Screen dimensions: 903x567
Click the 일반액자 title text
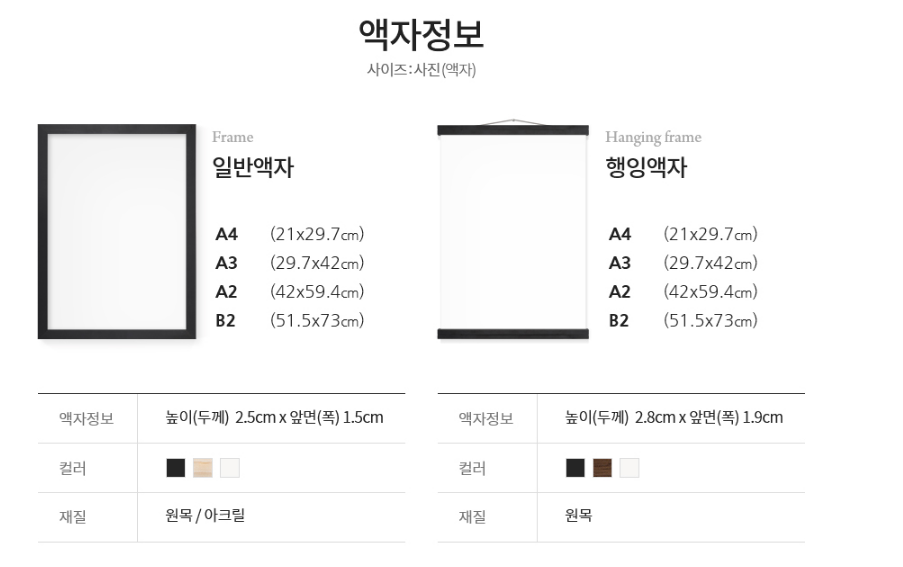point(253,168)
